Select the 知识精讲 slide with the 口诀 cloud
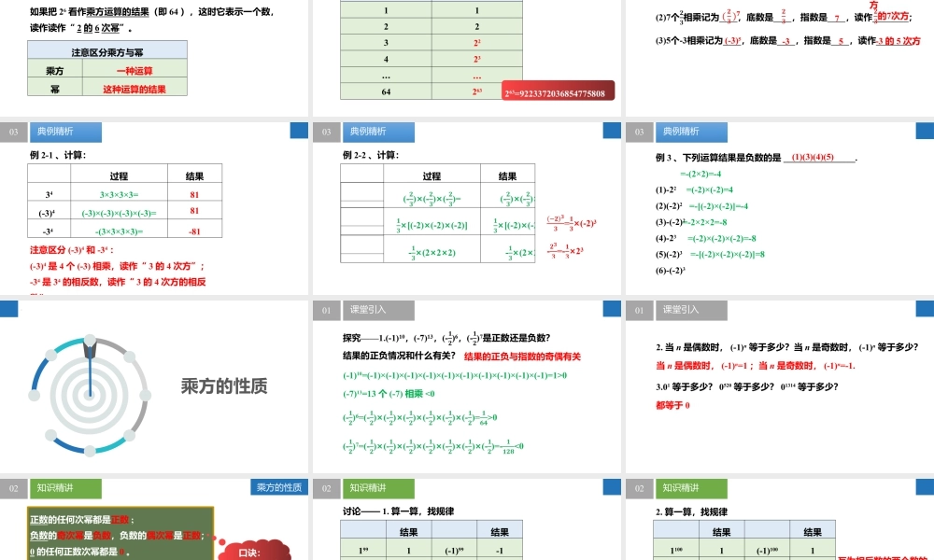Viewport: 934px width, 560px height. [154, 519]
